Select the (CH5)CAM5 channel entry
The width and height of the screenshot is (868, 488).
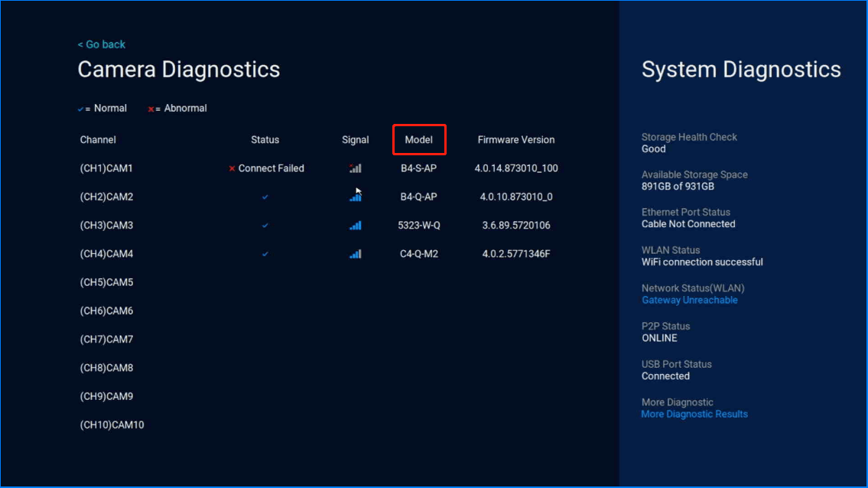tap(106, 282)
